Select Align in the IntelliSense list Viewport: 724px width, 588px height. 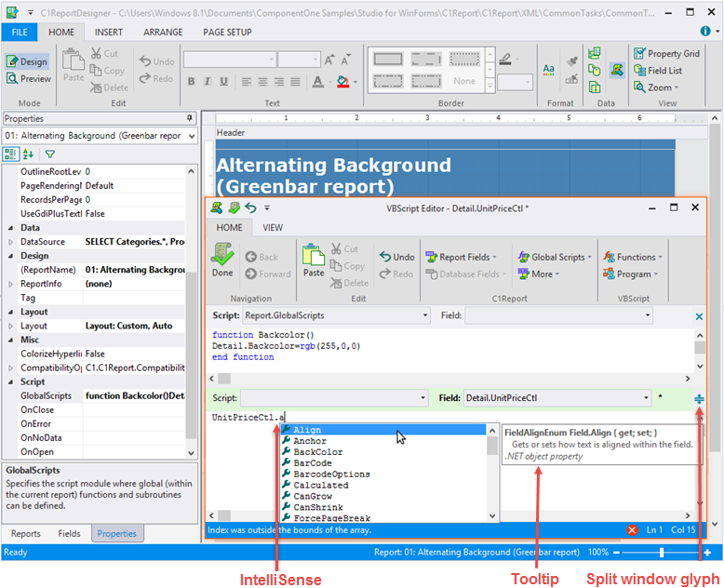383,430
